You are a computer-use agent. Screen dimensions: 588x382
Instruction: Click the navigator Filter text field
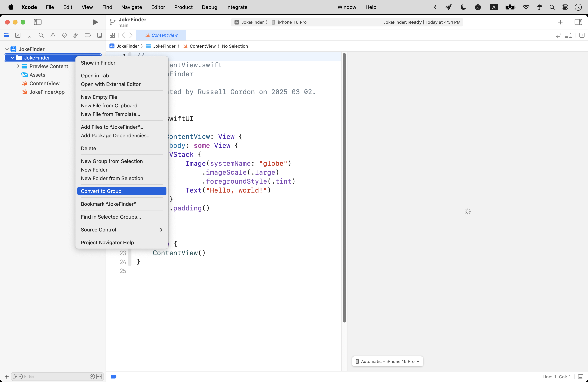coord(54,376)
